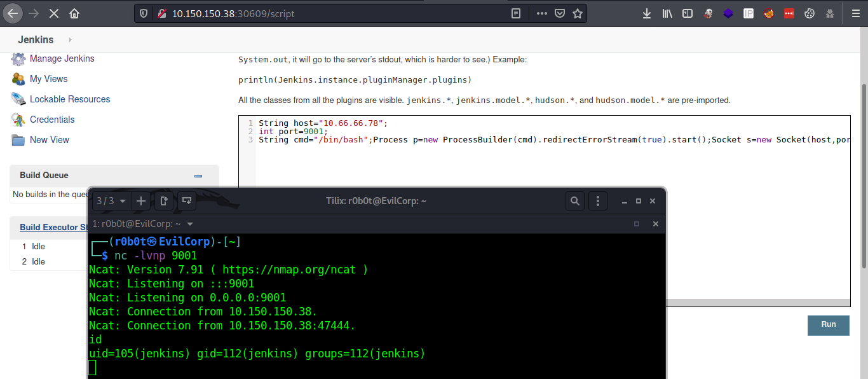
Task: Click the Manage Jenkins gear icon
Action: tap(18, 59)
